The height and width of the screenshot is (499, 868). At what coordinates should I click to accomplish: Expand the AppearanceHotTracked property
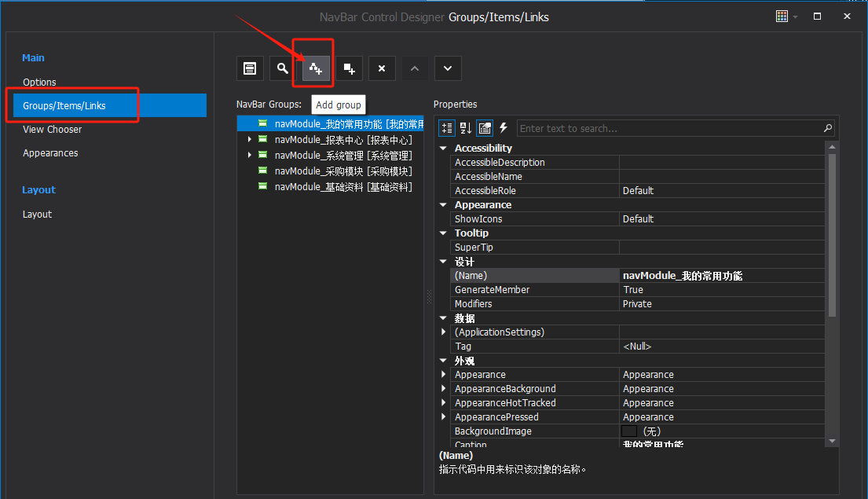click(443, 402)
